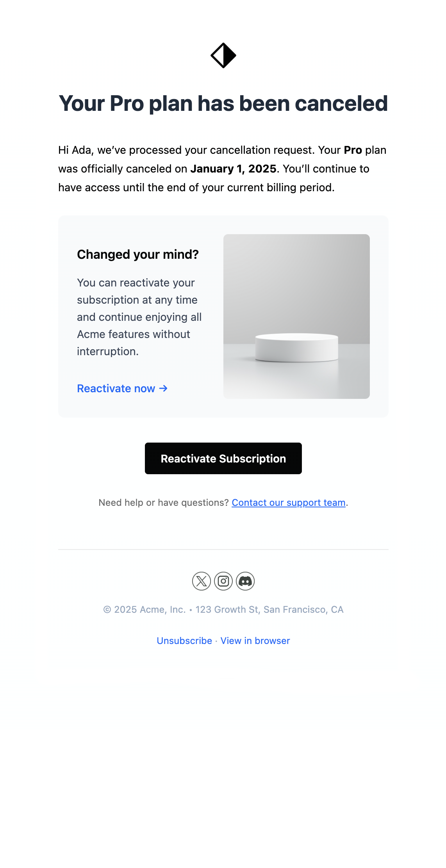
Task: Click the white pedestal product image
Action: pos(296,317)
